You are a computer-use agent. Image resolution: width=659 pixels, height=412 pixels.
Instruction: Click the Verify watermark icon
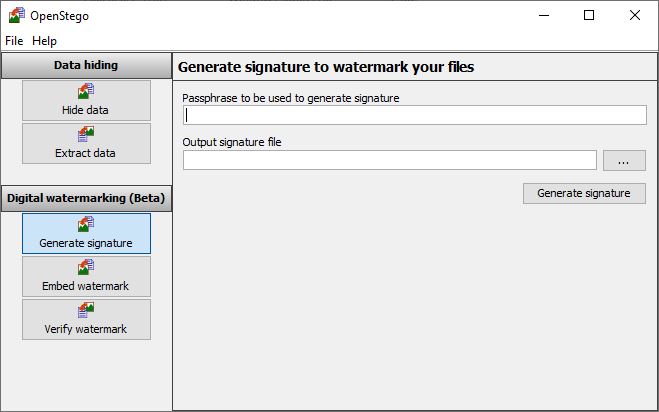tap(86, 310)
